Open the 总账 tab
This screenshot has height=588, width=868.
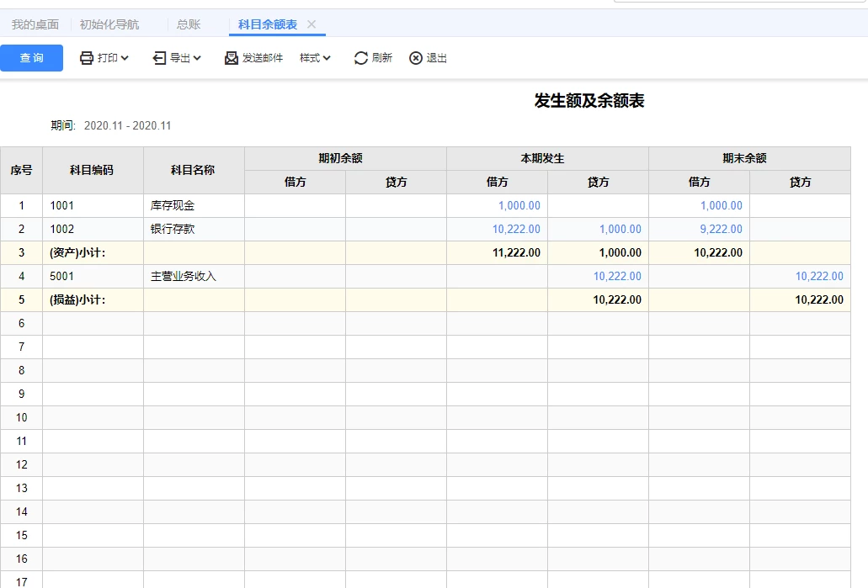click(189, 24)
